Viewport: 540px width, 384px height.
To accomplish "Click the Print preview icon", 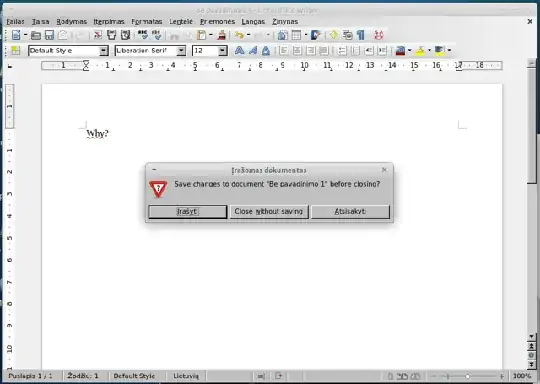I will (125, 35).
